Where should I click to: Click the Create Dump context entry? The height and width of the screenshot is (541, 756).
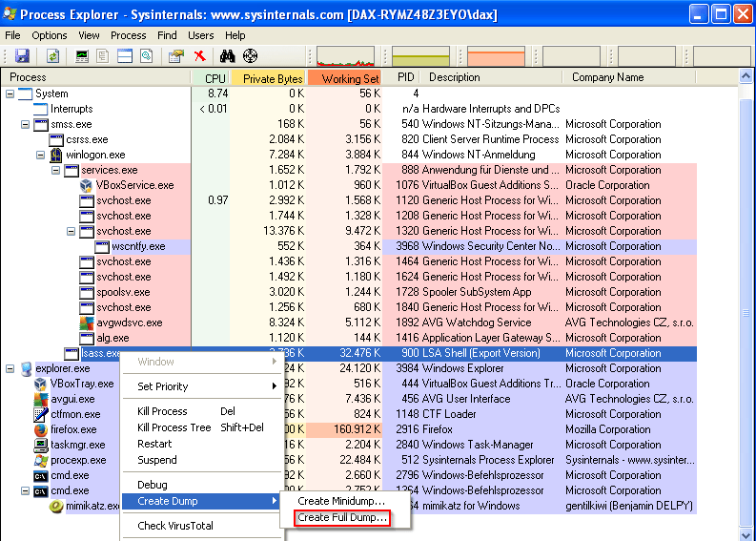coord(202,502)
